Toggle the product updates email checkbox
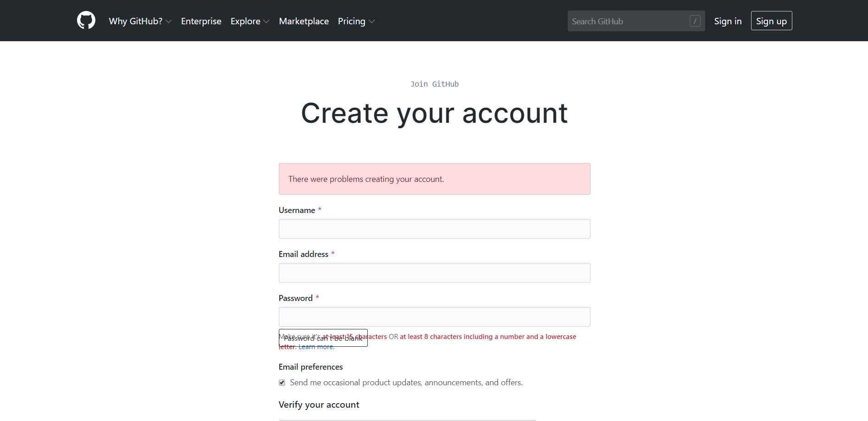Image resolution: width=868 pixels, height=421 pixels. point(282,383)
